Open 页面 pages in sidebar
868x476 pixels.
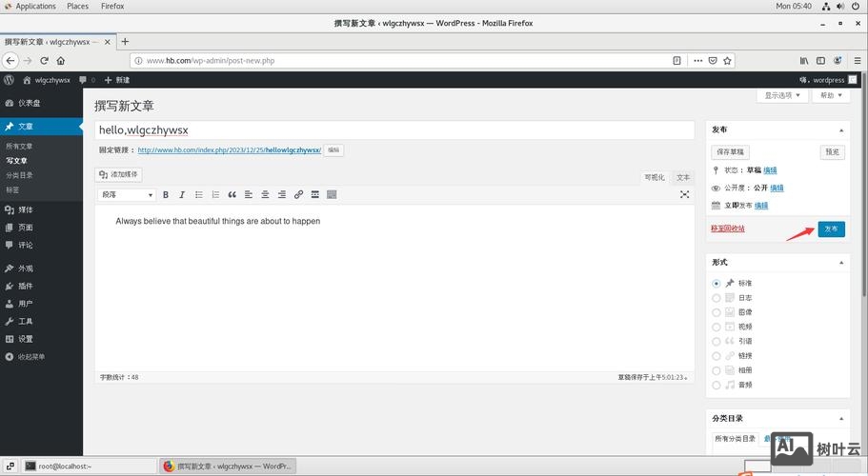(x=41, y=228)
